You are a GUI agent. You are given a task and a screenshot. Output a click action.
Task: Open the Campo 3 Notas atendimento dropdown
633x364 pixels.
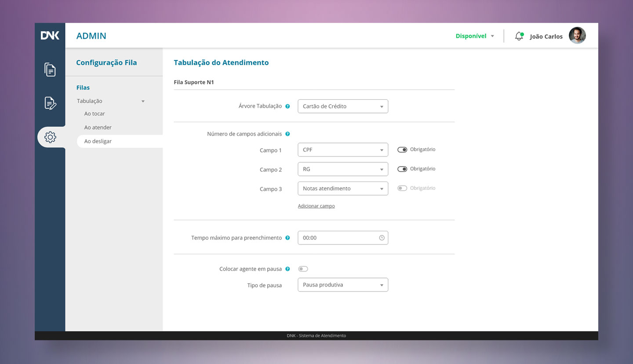(x=343, y=189)
